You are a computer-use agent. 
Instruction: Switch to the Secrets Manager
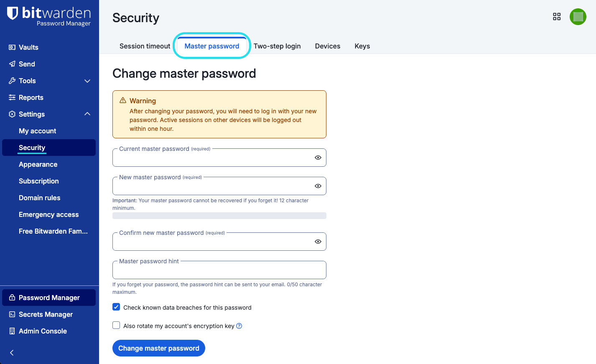coord(46,314)
